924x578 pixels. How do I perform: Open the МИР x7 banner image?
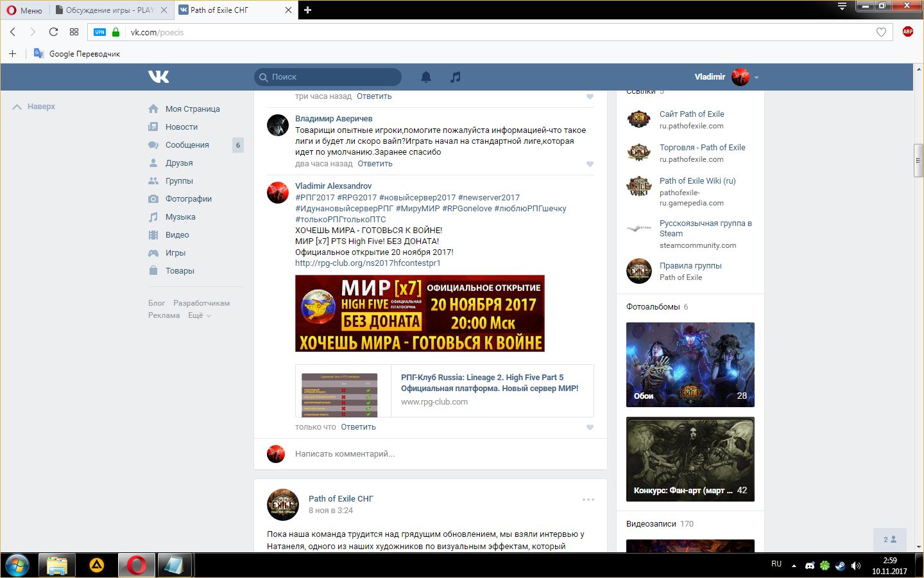pos(420,313)
